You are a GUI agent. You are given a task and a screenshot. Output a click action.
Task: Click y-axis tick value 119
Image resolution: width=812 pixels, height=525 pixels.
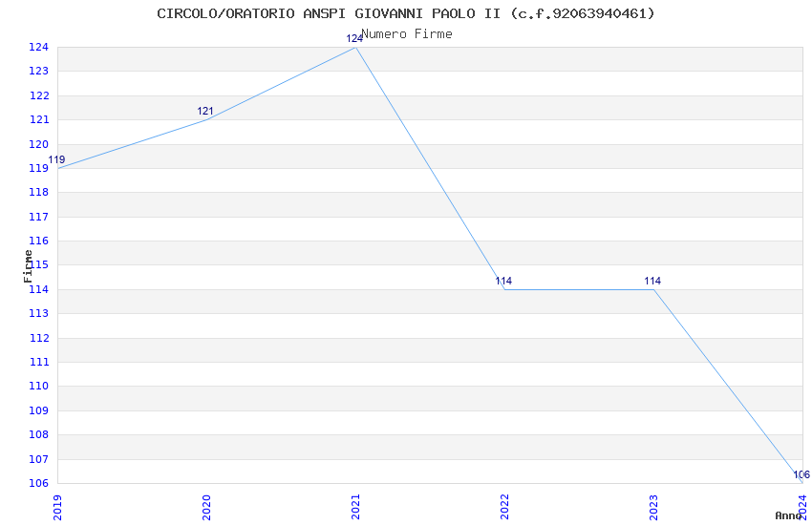pyautogui.click(x=39, y=168)
